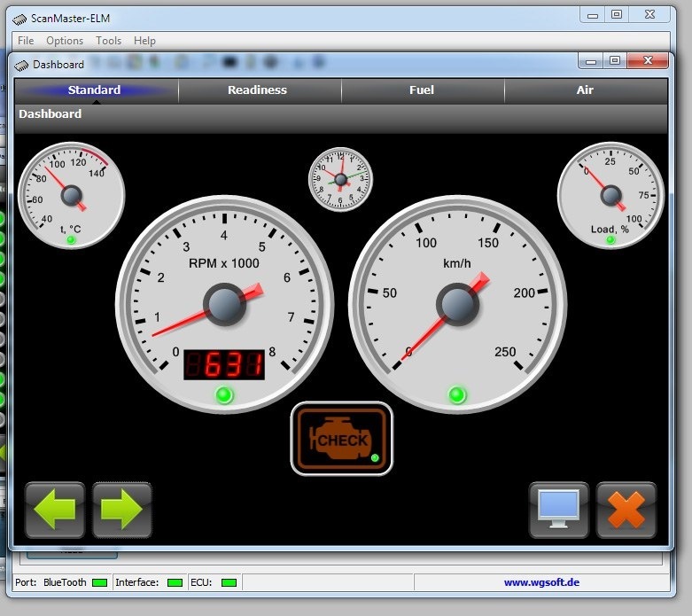This screenshot has width=692, height=616.
Task: Click green LED on temperature gauge
Action: (71, 240)
